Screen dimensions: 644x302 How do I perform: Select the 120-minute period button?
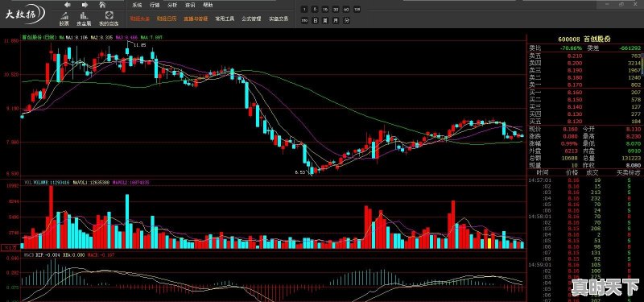[357, 9]
